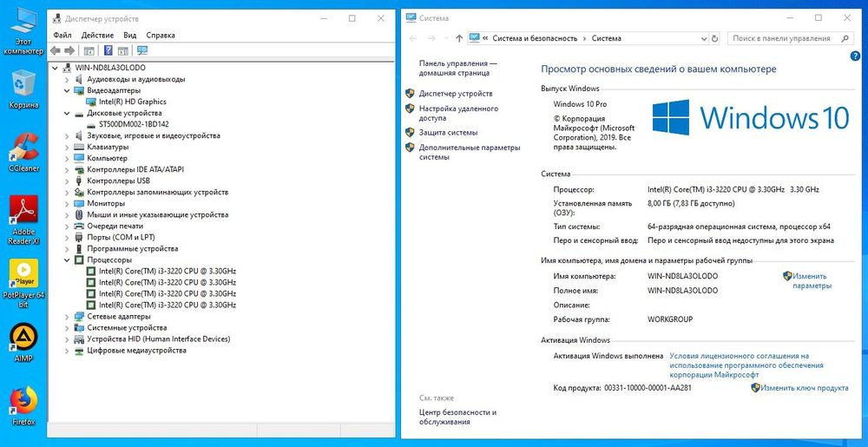This screenshot has height=447, width=868.
Task: Select the Системные устройства tree item
Action: click(127, 327)
